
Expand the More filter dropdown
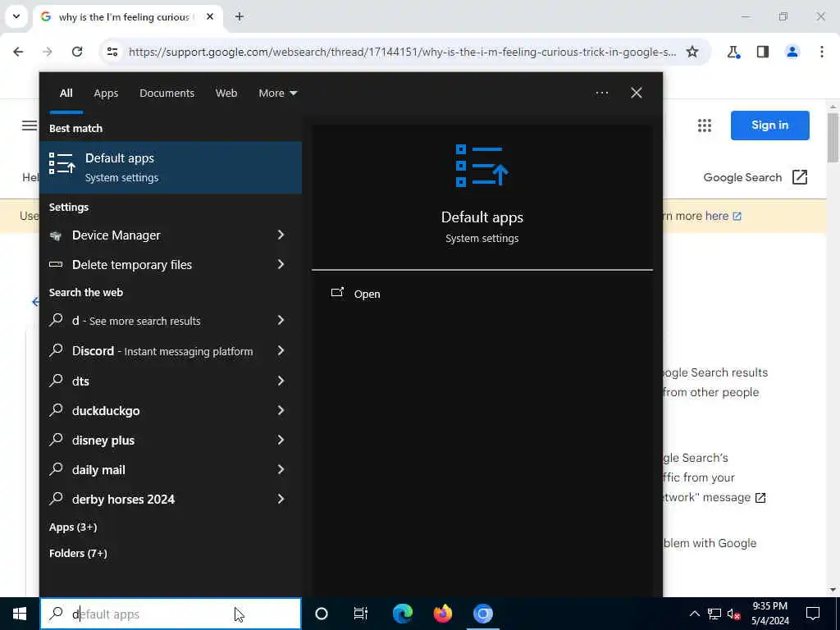pyautogui.click(x=277, y=94)
